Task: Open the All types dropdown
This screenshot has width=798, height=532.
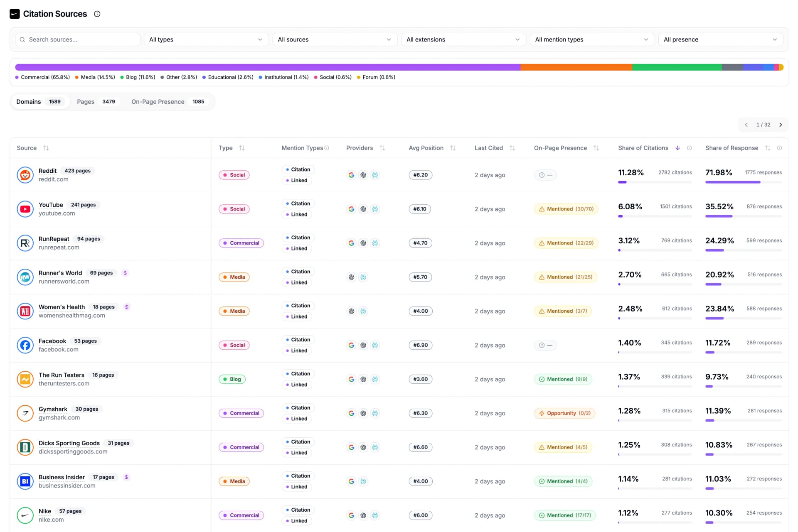Action: pos(206,39)
